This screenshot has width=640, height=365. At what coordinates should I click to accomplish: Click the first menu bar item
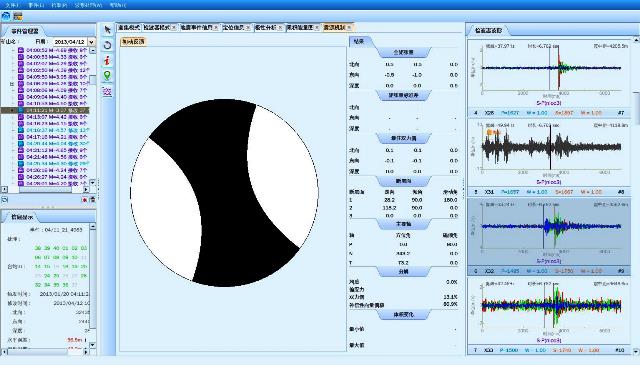[13, 5]
